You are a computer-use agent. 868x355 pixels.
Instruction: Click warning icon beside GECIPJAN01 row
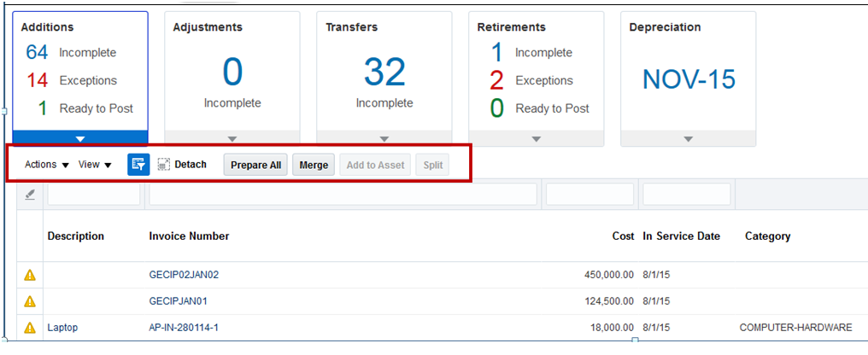coord(30,301)
